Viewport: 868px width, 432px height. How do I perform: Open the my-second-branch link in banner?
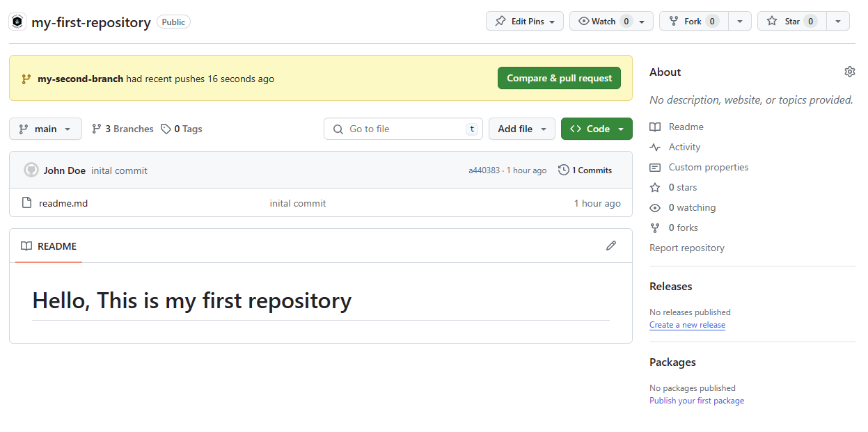point(80,79)
